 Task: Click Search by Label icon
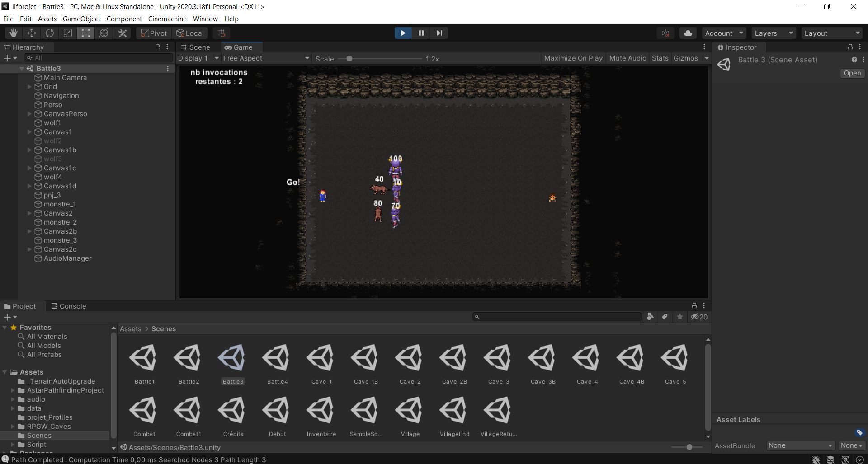tap(665, 317)
